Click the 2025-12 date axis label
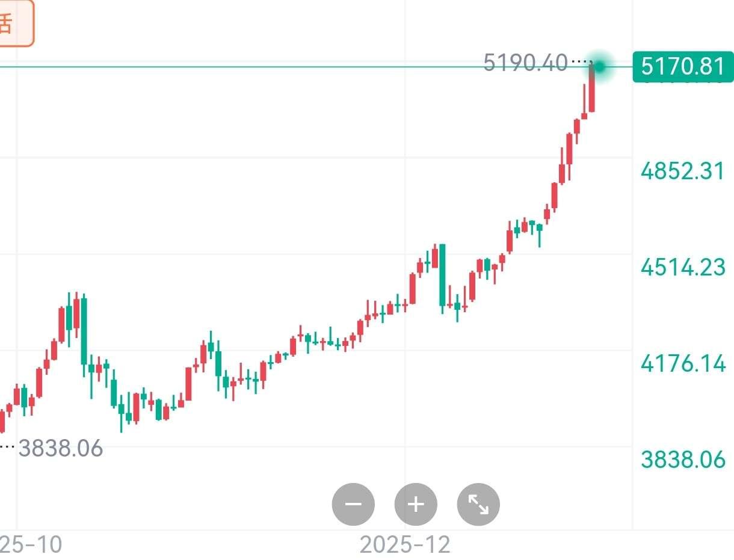This screenshot has height=560, width=734. [405, 545]
